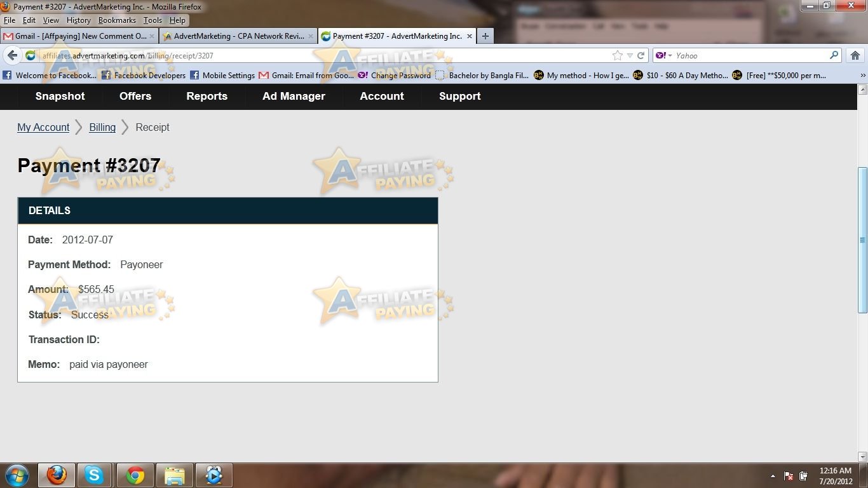Click the Payment #3207 page heading
The image size is (868, 488).
(x=89, y=165)
